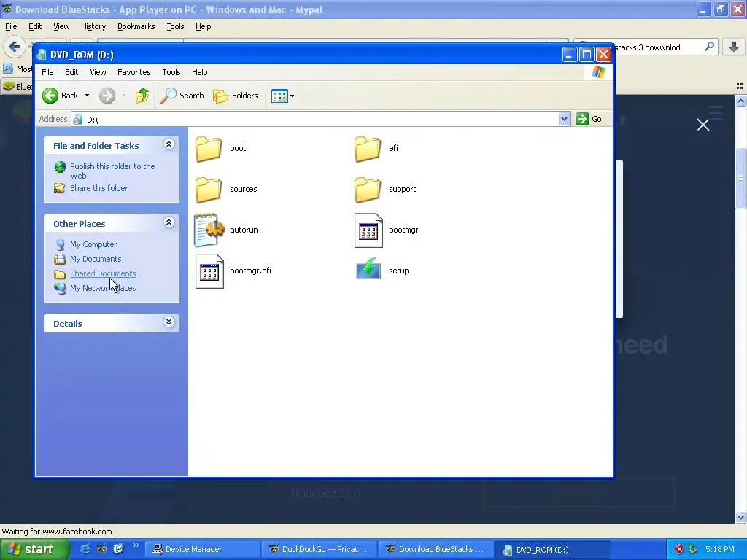Open Explorer Favorites menu

(x=134, y=72)
